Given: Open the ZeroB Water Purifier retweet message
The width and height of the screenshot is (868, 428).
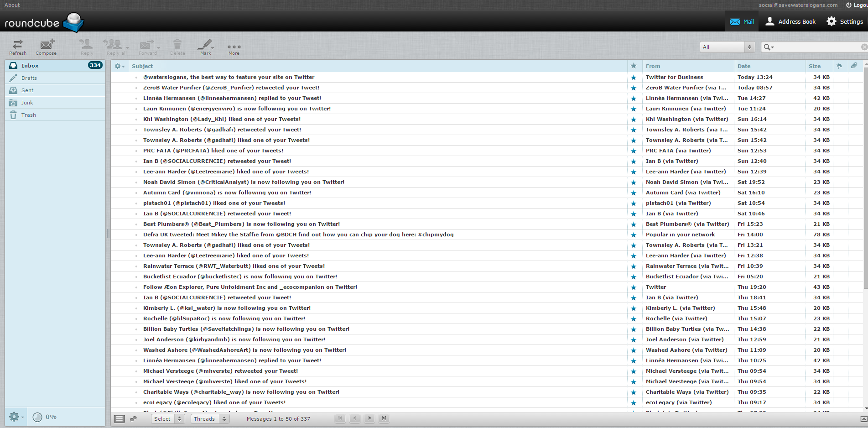Looking at the screenshot, I should (x=231, y=88).
